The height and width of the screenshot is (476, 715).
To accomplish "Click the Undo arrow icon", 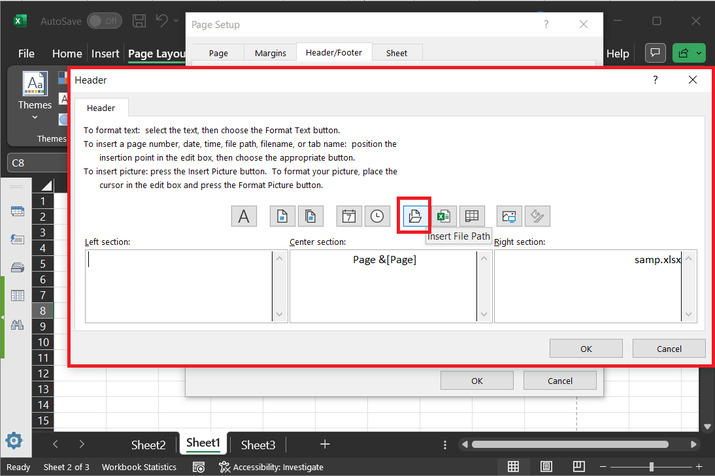I will pyautogui.click(x=161, y=21).
